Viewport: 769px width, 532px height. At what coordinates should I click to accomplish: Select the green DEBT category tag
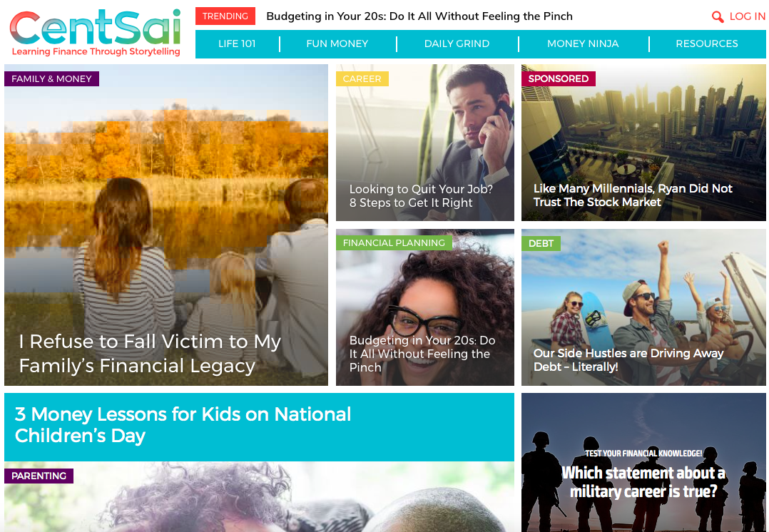click(541, 243)
